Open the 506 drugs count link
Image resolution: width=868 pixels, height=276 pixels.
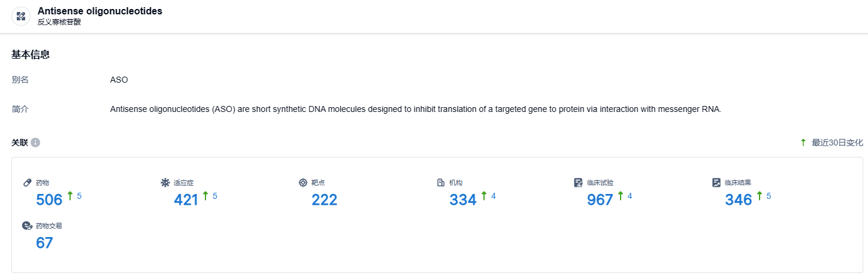[49, 200]
